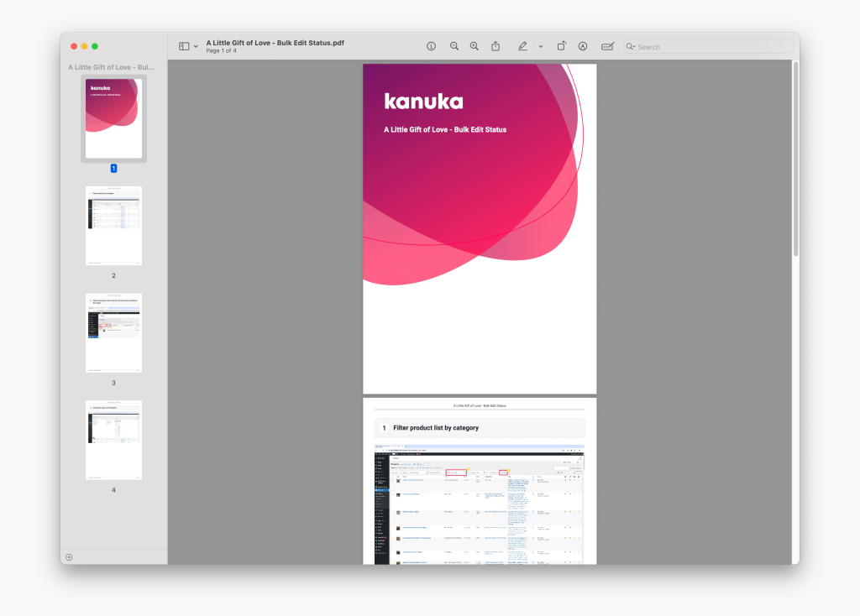860x616 pixels.
Task: Click the green full-screen window button
Action: [95, 47]
